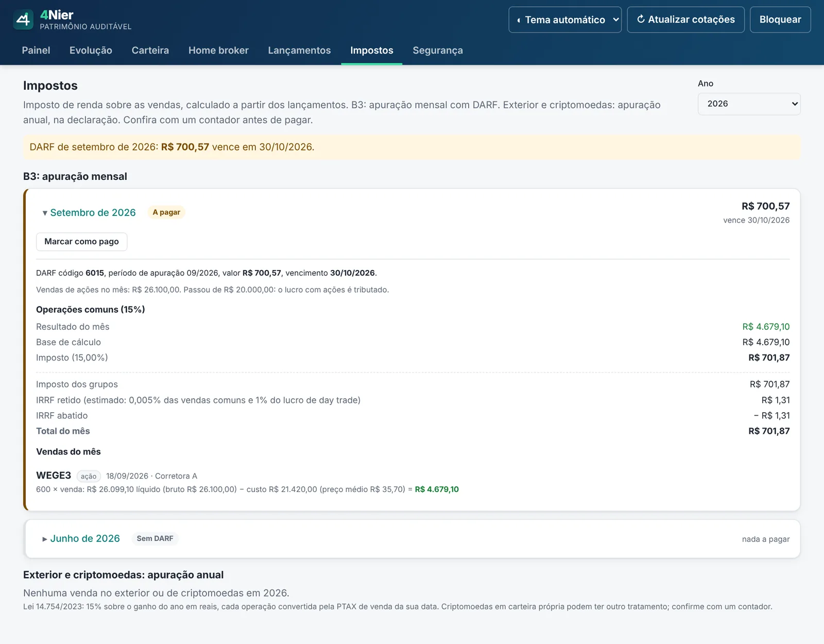
Task: Click the Imposto (15,00%) row label
Action: click(x=72, y=358)
